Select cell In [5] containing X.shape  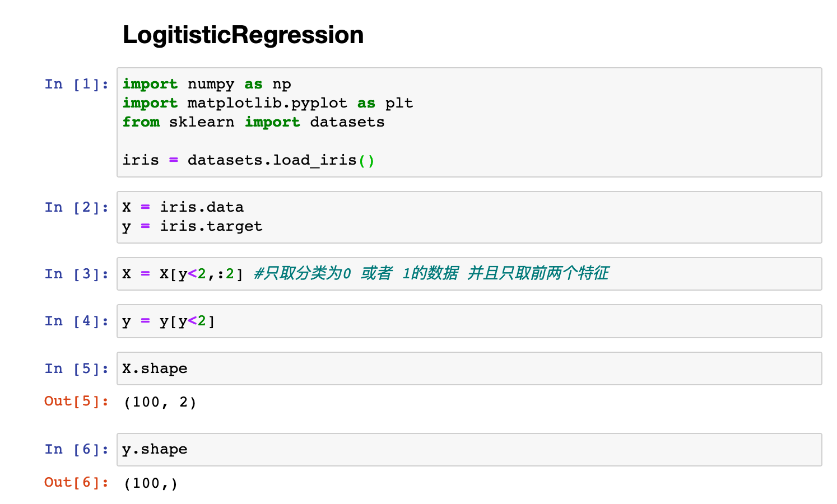[x=469, y=368]
